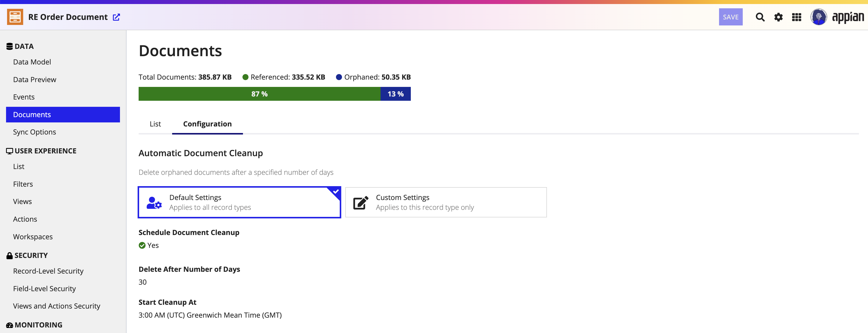
Task: Select the Configuration tab
Action: (x=207, y=124)
